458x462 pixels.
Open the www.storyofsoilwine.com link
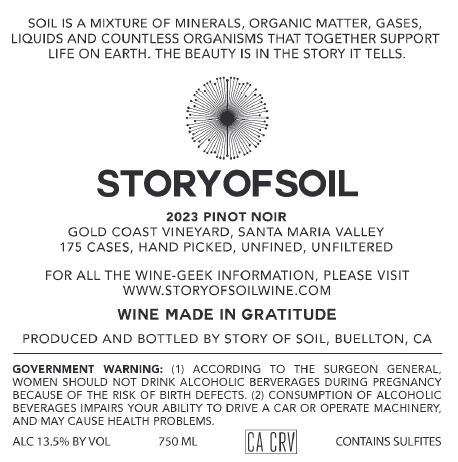click(227, 290)
